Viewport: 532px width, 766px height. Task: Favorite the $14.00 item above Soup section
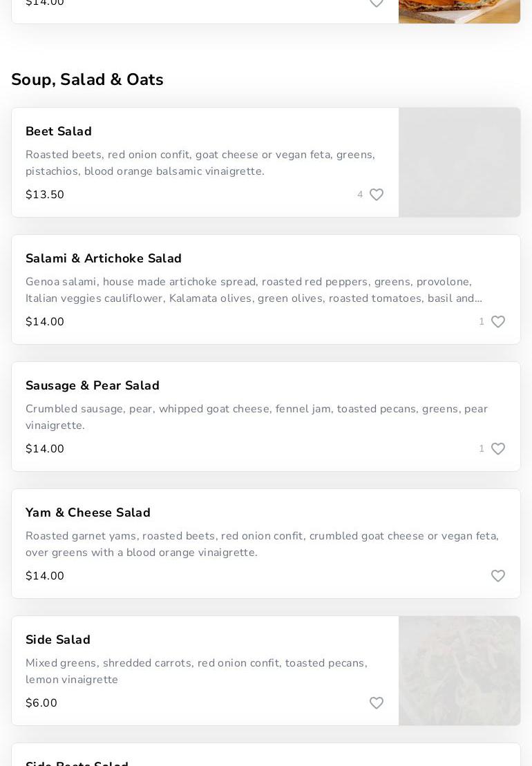click(x=377, y=3)
